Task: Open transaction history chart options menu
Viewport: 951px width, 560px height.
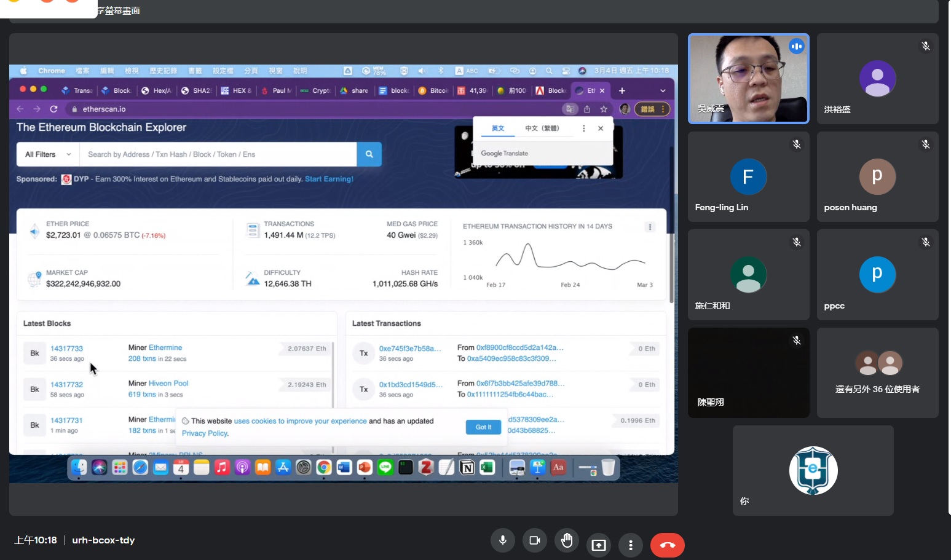Action: (x=650, y=227)
